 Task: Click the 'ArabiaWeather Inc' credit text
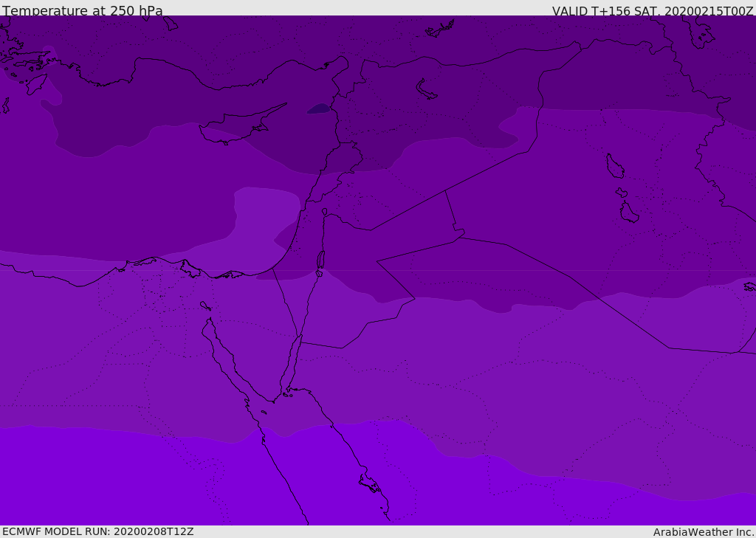click(x=704, y=532)
